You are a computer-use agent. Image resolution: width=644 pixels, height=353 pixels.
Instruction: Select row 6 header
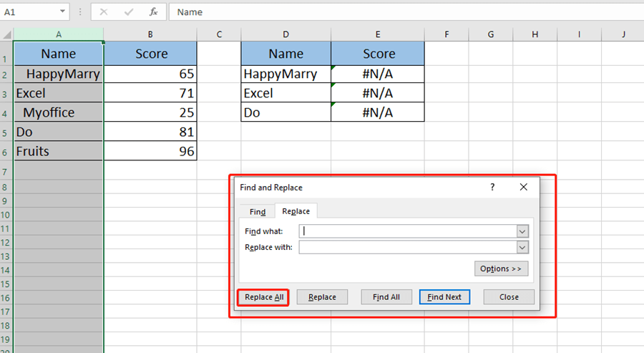(6, 152)
